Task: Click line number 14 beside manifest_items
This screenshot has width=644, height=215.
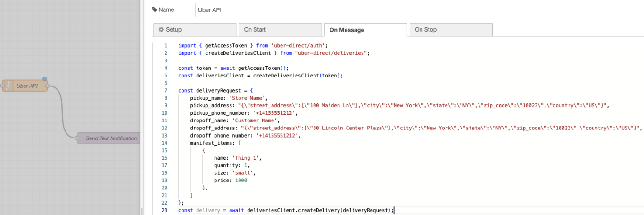Action: [x=165, y=143]
